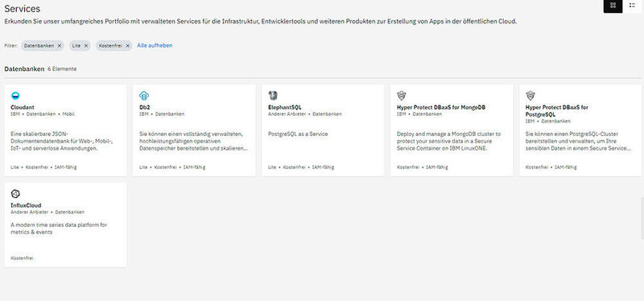
Task: Switch to grid view layout
Action: click(613, 6)
